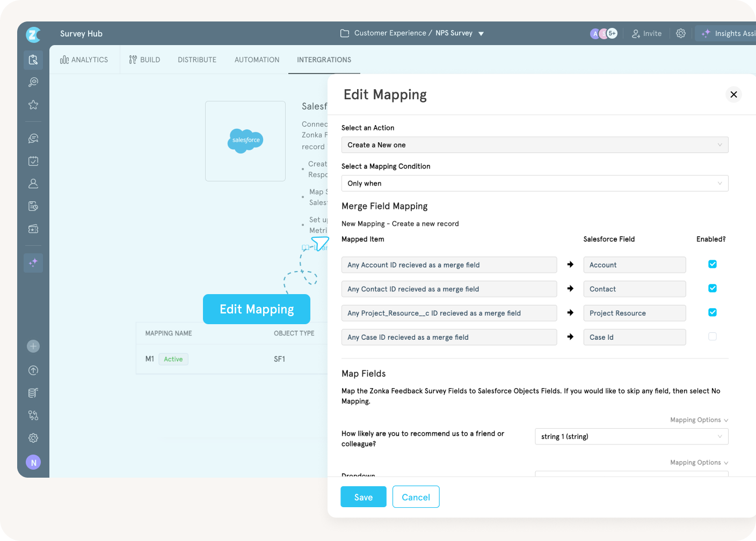Select the star favorites icon in the sidebar

pos(33,105)
